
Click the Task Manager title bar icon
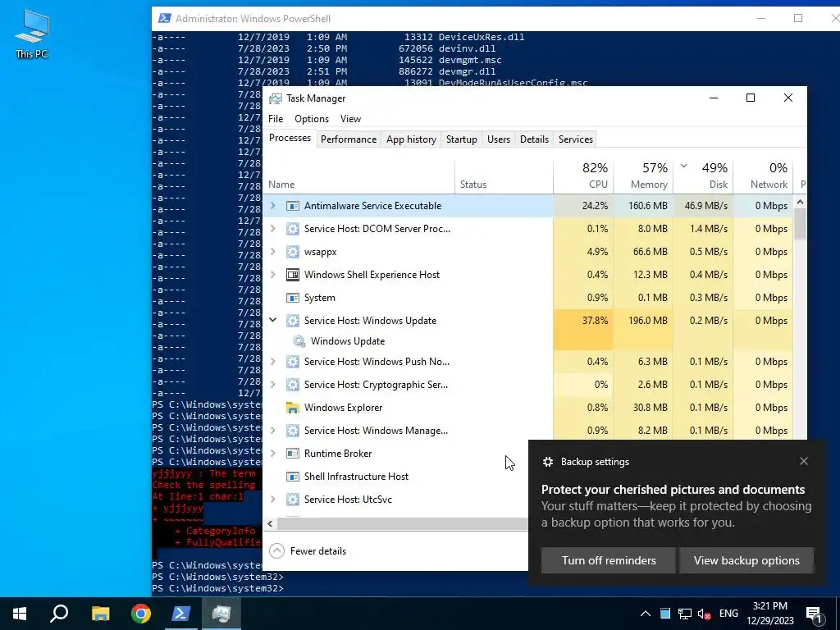tap(276, 98)
